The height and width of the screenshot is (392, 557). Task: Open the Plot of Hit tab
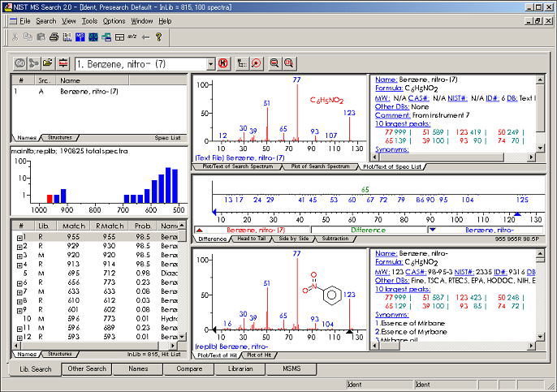coord(259,355)
